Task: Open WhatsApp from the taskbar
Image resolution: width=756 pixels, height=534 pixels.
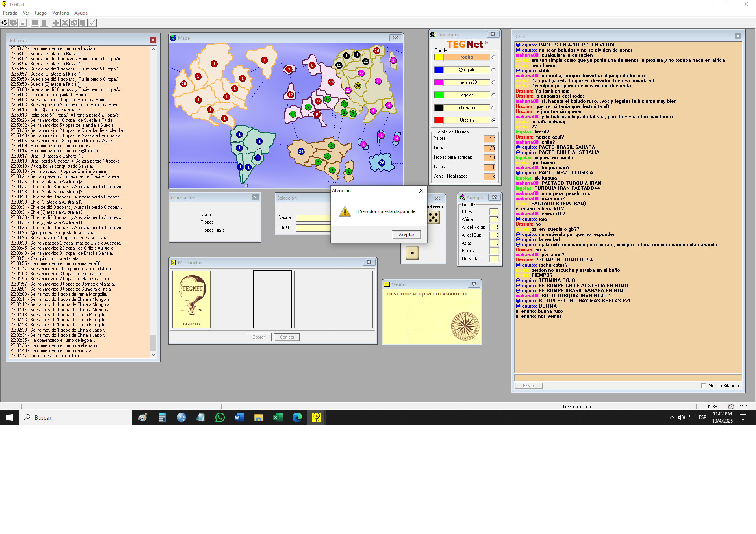Action: click(220, 417)
